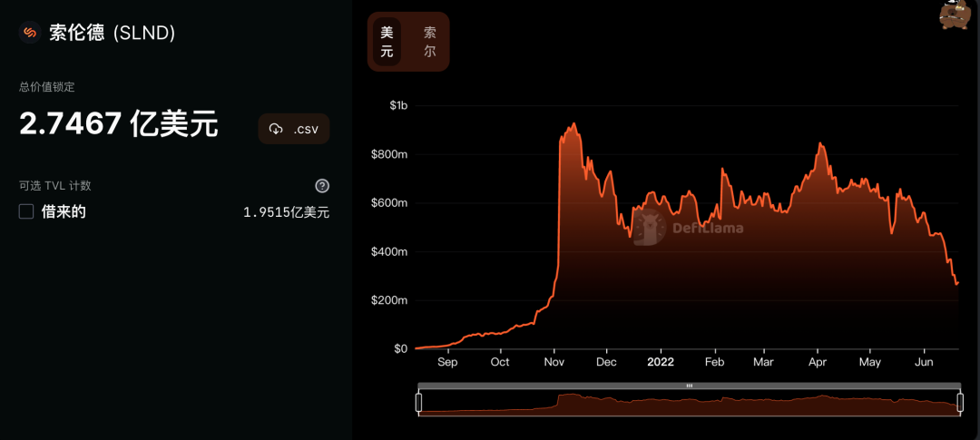980x440 pixels.
Task: Click the mini overview chart below axis
Action: [689, 405]
